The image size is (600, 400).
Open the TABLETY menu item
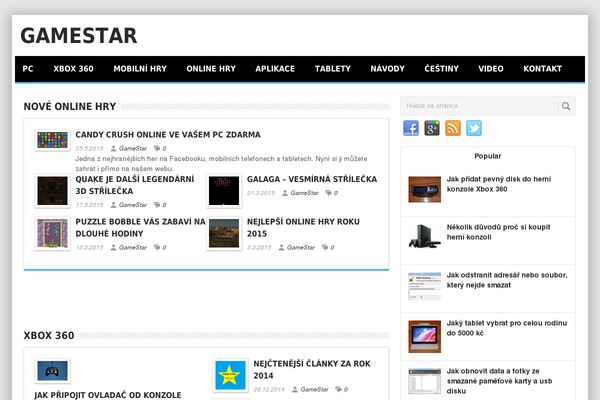[333, 69]
